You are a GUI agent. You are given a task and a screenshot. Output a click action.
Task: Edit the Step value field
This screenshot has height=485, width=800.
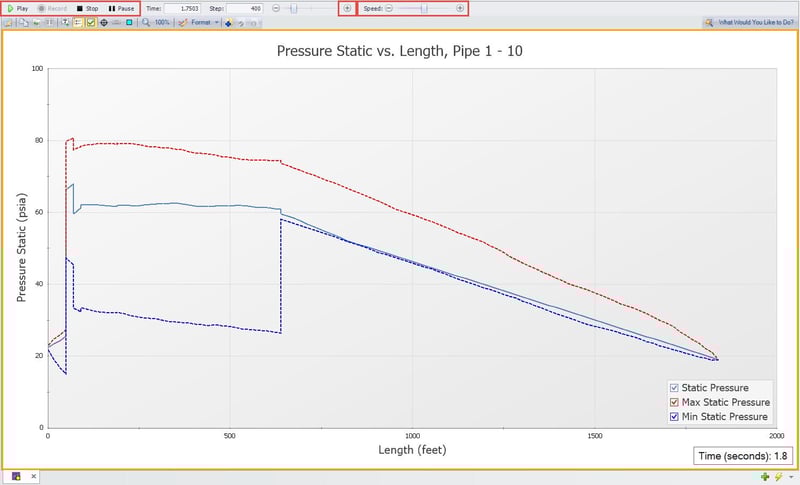click(245, 8)
